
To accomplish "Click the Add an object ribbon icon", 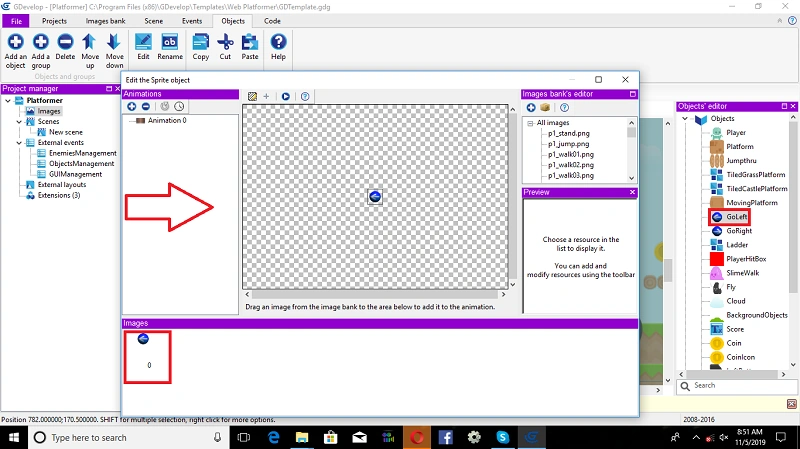I will click(15, 42).
